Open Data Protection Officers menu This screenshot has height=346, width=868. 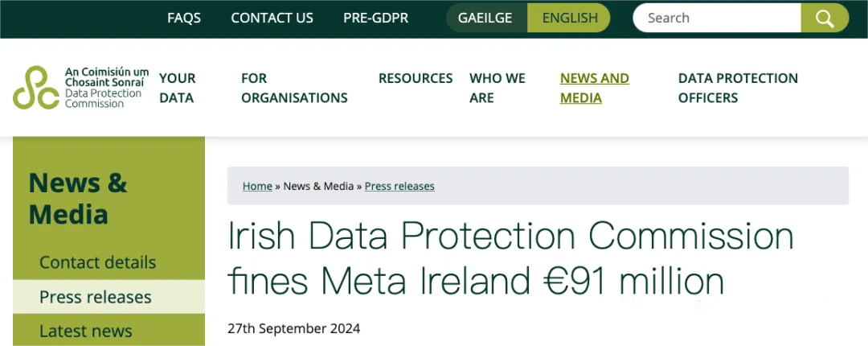[738, 88]
